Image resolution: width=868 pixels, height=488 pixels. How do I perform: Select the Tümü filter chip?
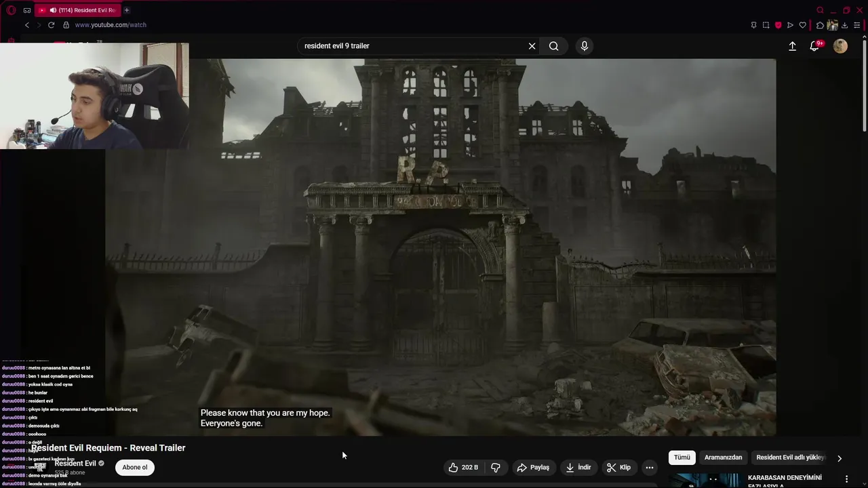click(682, 457)
